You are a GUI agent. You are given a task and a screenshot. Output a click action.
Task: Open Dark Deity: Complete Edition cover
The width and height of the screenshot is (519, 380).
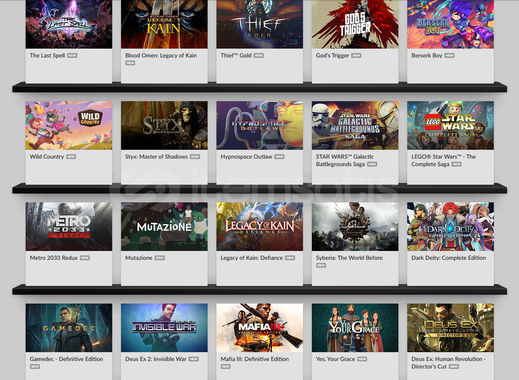click(450, 226)
